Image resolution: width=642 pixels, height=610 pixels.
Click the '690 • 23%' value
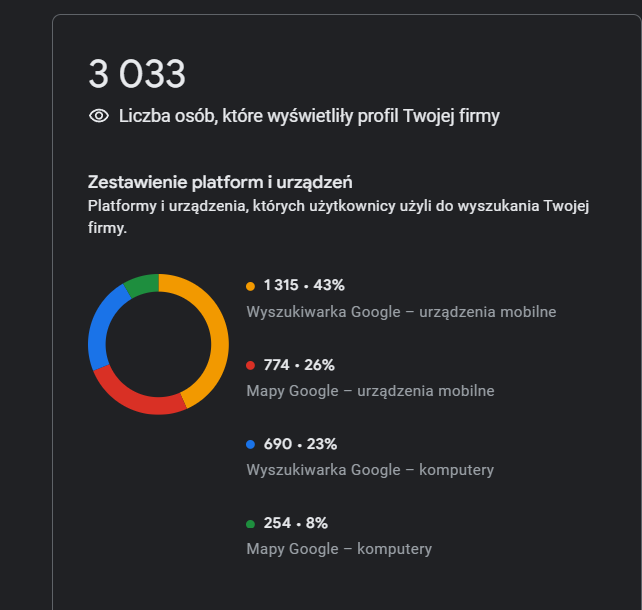coord(300,443)
